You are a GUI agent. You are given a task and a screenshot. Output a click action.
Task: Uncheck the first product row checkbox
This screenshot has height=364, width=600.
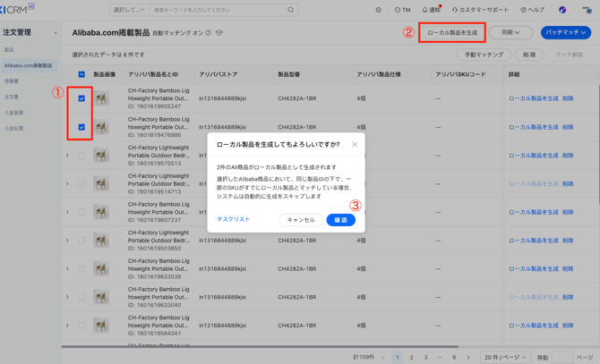pyautogui.click(x=81, y=98)
